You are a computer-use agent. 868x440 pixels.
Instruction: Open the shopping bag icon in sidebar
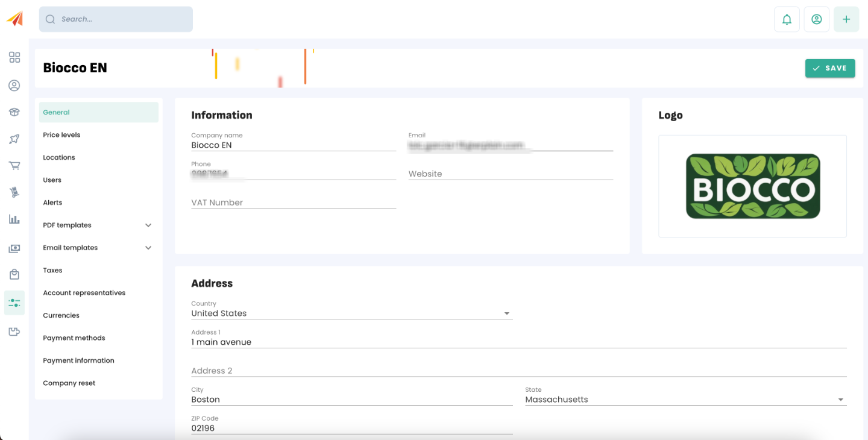pos(14,274)
